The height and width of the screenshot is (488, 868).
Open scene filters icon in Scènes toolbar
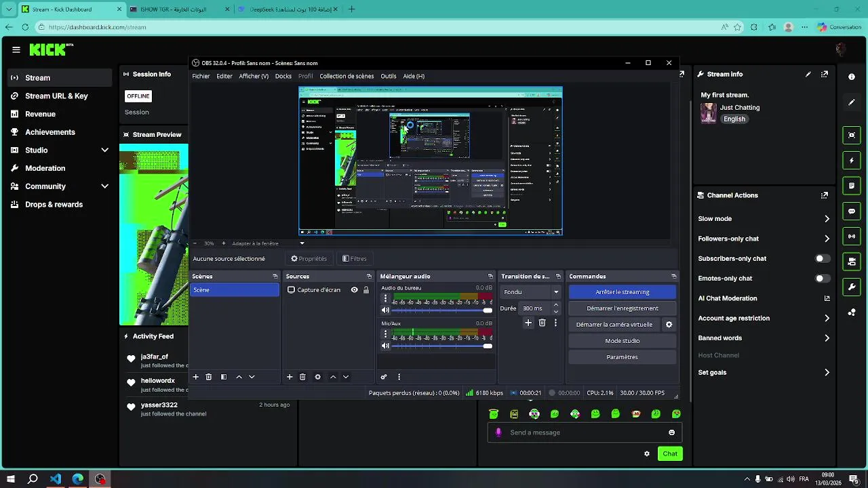tap(224, 377)
